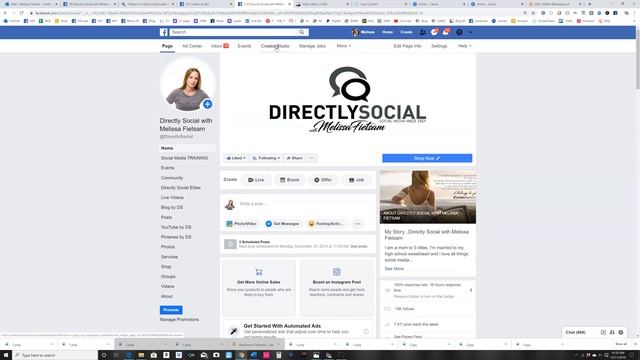Viewport: 640px width, 360px height.
Task: Click Create in the top blue bar
Action: coord(406,32)
